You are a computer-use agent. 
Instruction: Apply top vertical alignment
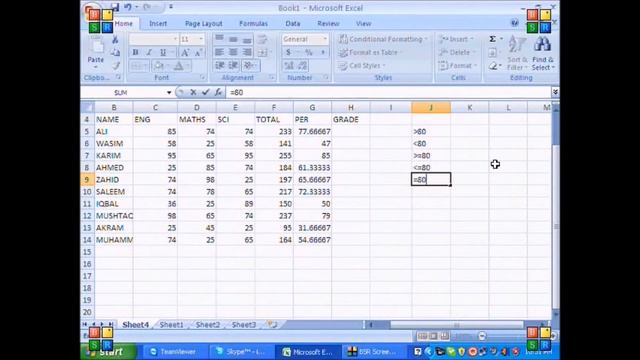point(220,39)
